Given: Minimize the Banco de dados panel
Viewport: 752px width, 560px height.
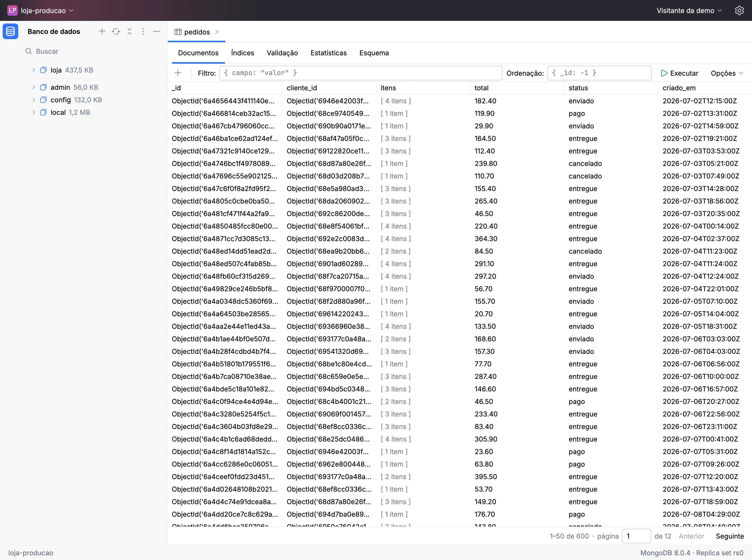Looking at the screenshot, I should tap(157, 32).
